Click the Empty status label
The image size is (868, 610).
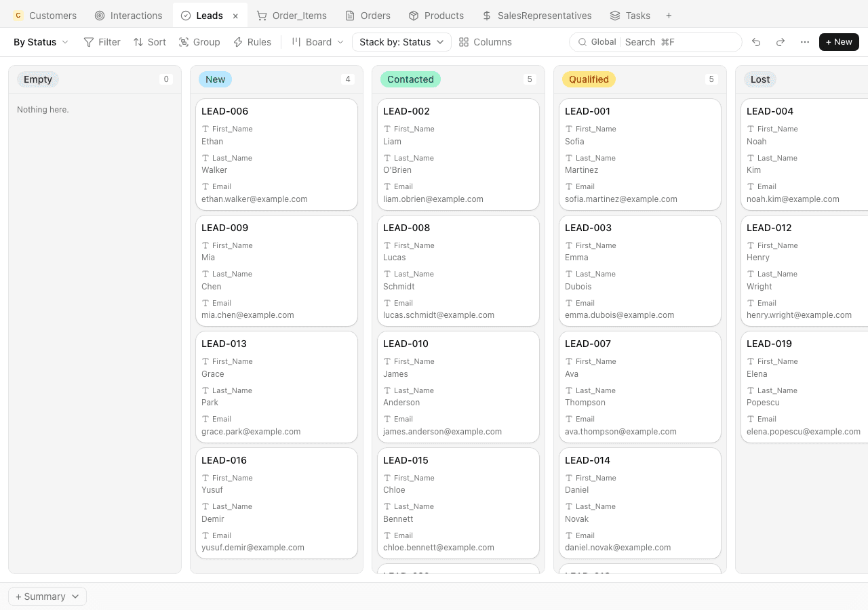(x=38, y=79)
